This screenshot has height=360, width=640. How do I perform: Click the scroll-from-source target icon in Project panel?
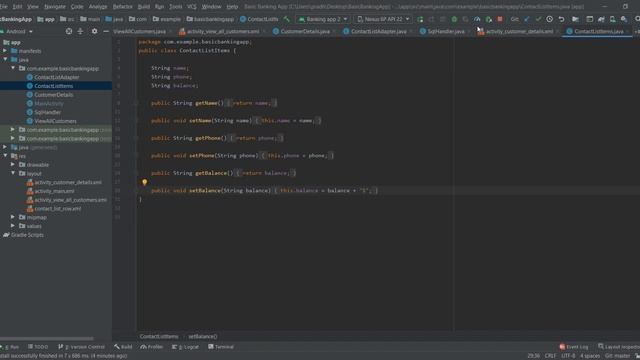tap(69, 31)
